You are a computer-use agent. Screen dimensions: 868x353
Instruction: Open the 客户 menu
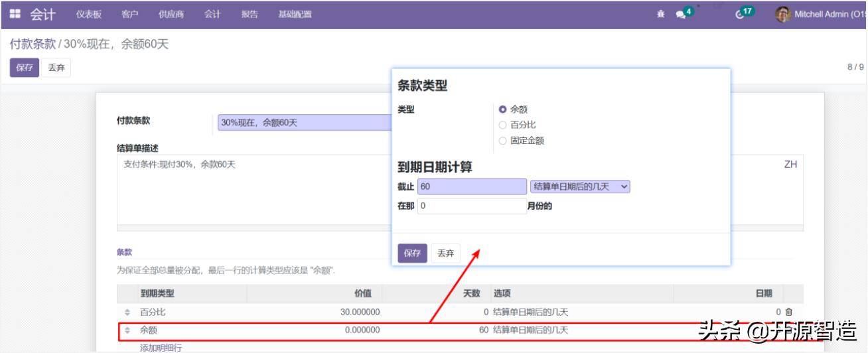pyautogui.click(x=130, y=15)
